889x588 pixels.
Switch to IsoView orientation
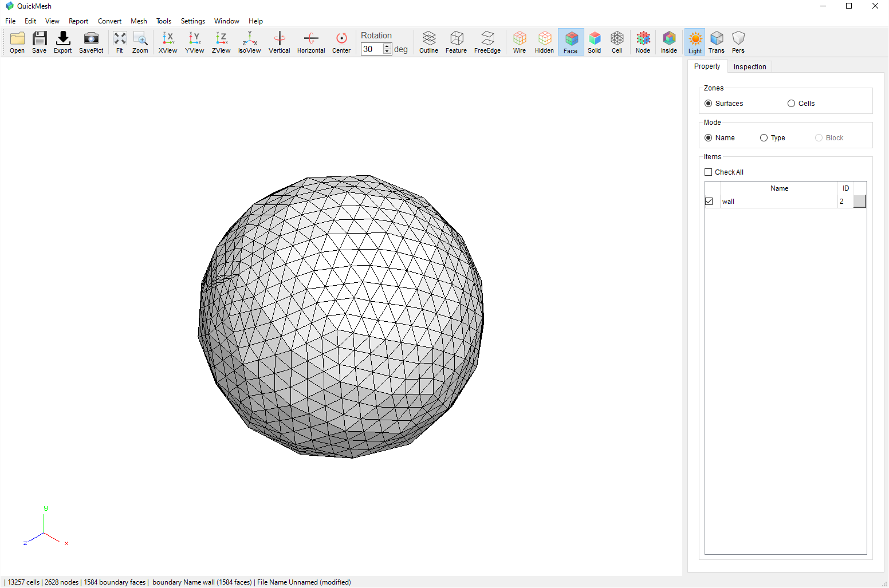pos(250,42)
